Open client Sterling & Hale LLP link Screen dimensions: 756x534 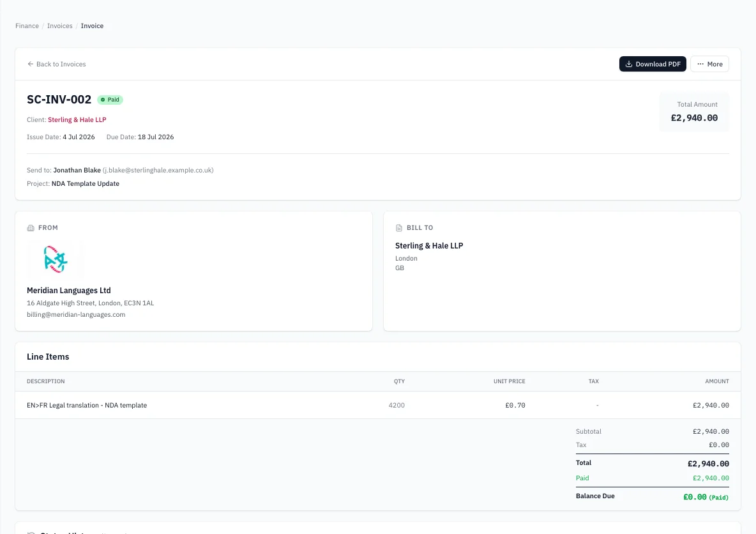pyautogui.click(x=77, y=119)
